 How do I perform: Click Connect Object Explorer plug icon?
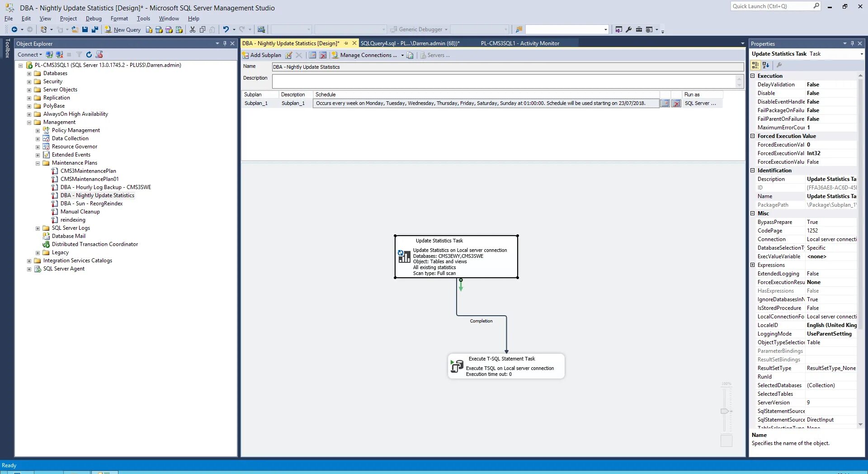point(50,55)
